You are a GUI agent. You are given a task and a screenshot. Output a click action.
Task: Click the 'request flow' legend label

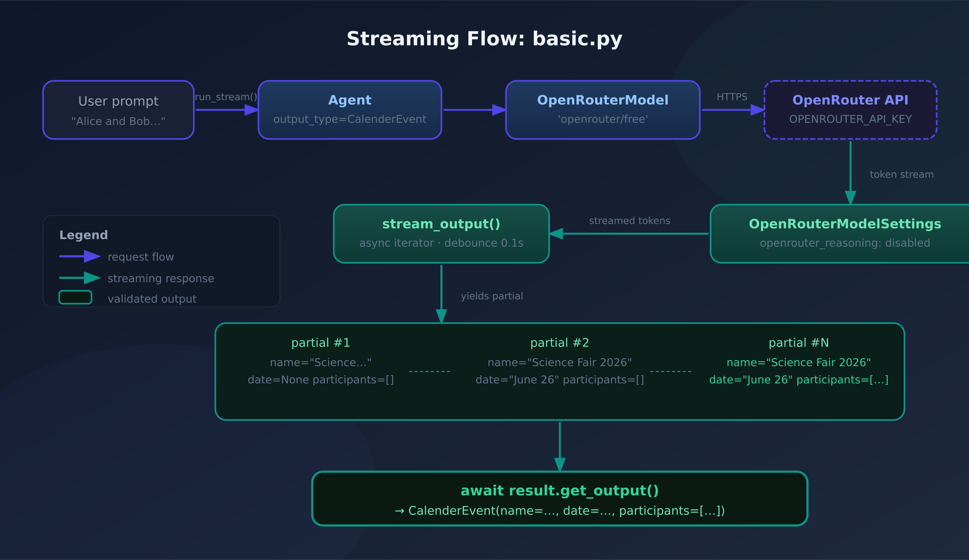click(x=141, y=257)
